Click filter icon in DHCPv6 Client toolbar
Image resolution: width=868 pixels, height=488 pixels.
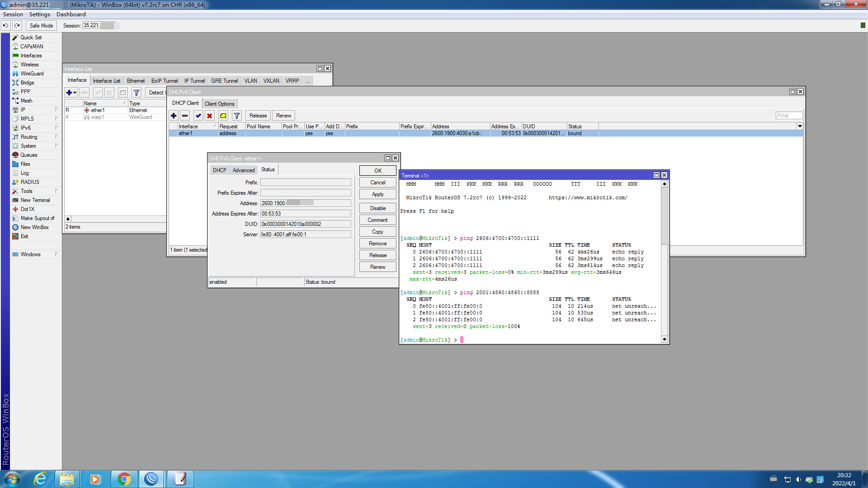(237, 116)
